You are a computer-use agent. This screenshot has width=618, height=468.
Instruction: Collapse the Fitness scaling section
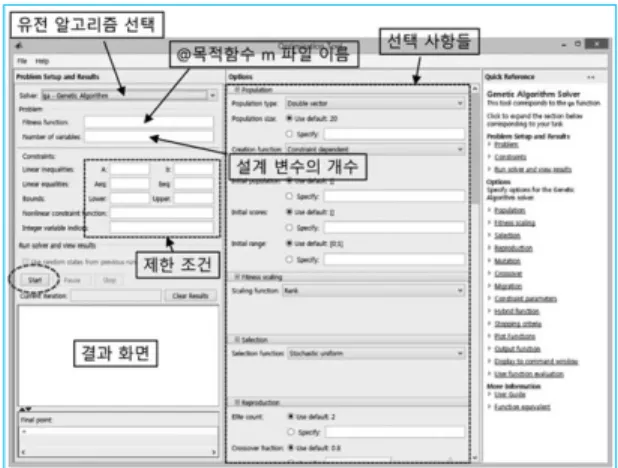coord(237,277)
